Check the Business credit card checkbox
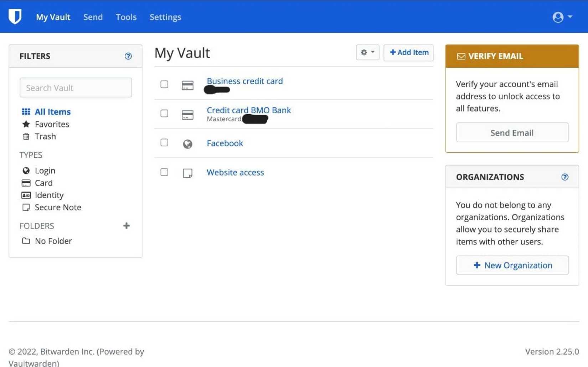The image size is (588, 367). pos(164,84)
